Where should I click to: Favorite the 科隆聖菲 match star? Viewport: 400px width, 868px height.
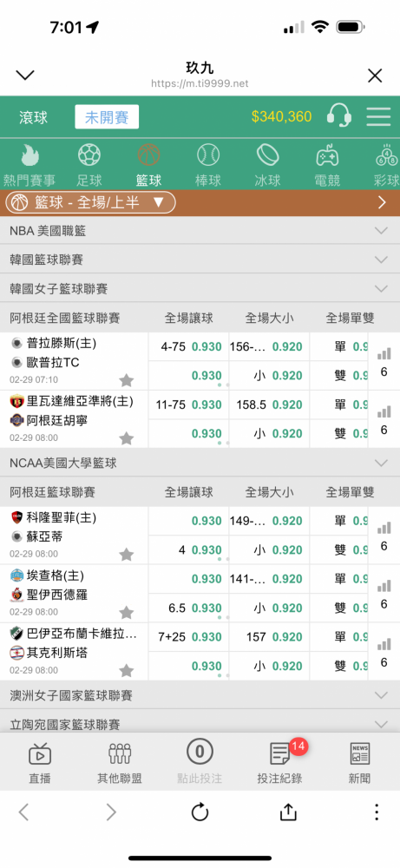tap(127, 554)
